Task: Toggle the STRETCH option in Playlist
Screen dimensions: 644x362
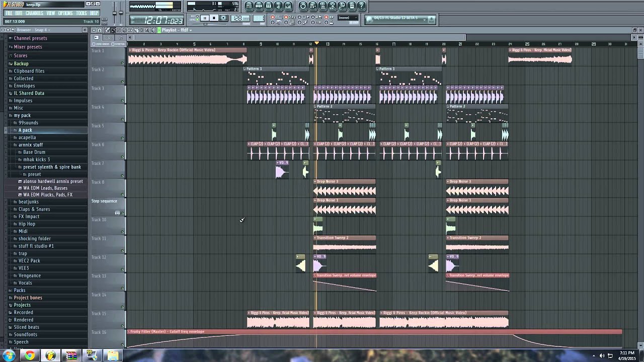Action: coord(118,44)
